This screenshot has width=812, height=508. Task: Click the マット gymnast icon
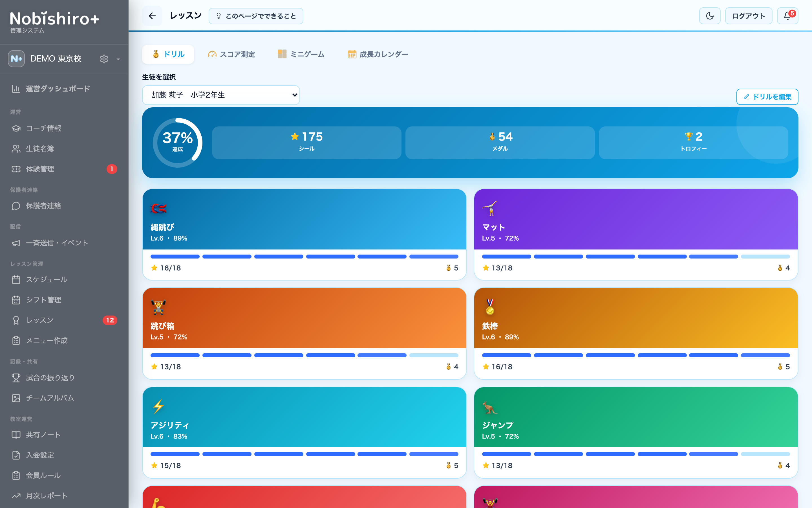[x=490, y=208]
